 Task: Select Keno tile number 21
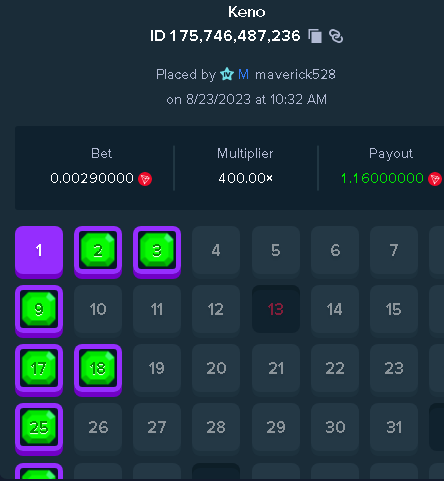tap(276, 369)
